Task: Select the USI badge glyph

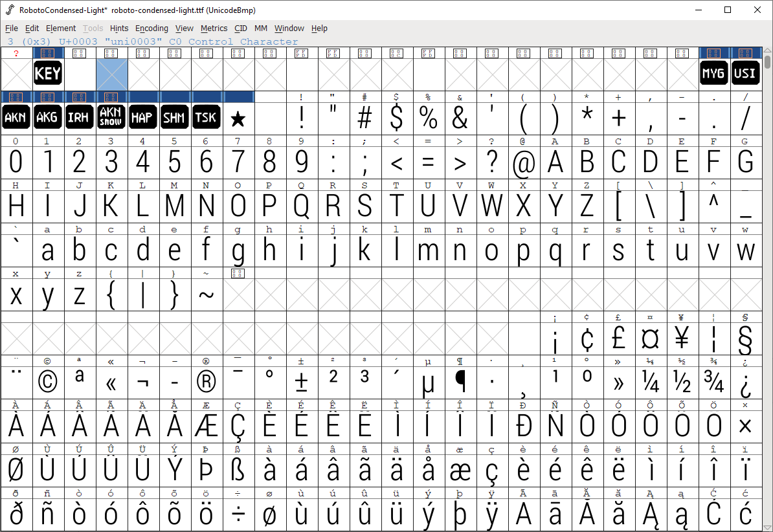Action: [x=745, y=74]
